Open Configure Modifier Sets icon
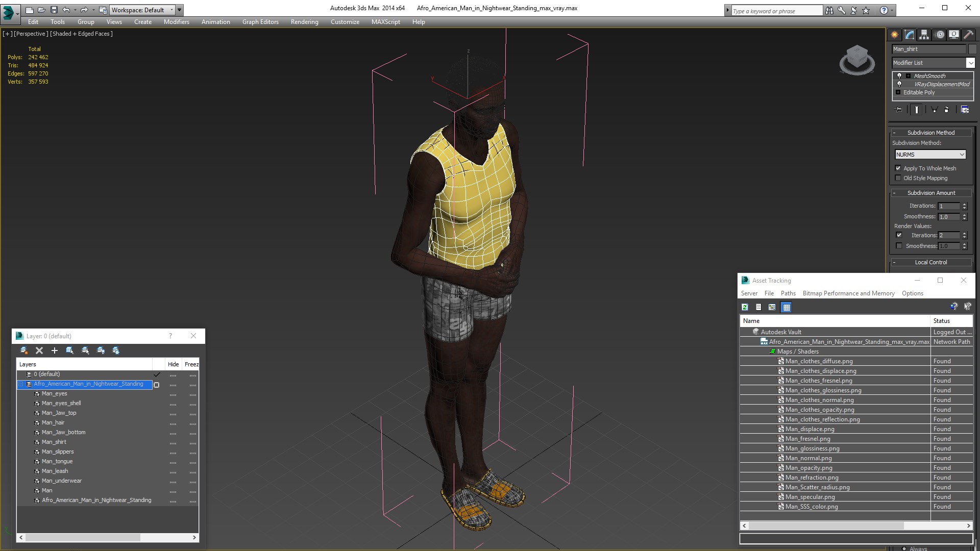 965,109
